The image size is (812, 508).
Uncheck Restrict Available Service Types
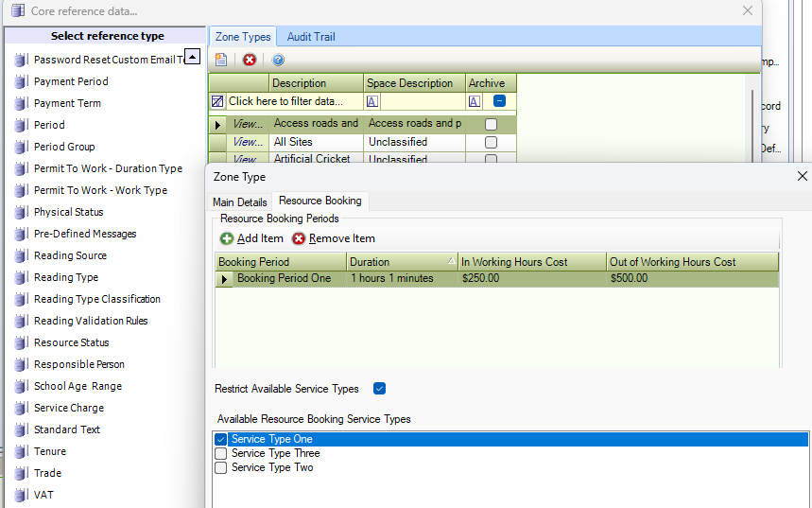pos(380,389)
